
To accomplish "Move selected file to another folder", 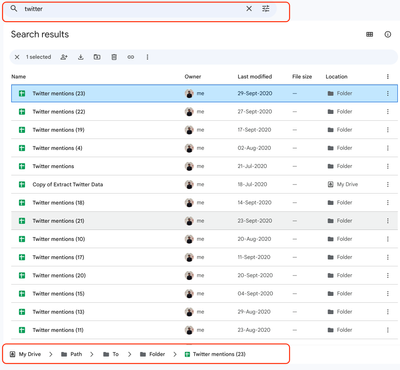I will point(97,57).
